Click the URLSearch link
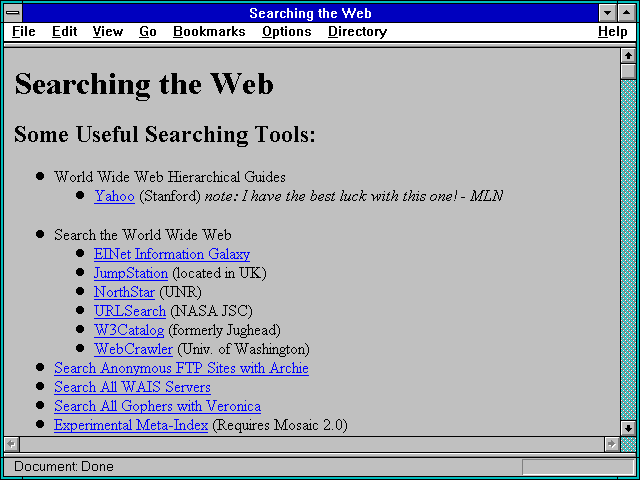 [130, 311]
